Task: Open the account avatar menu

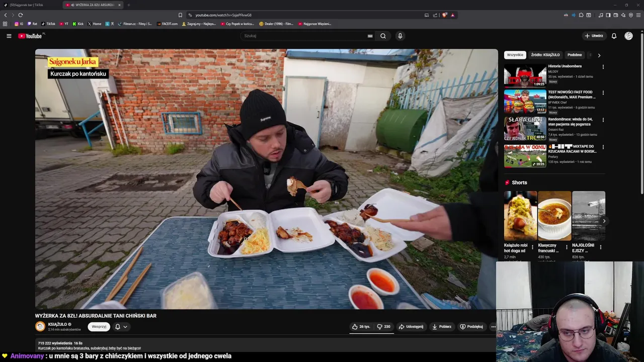Action: pos(628,36)
